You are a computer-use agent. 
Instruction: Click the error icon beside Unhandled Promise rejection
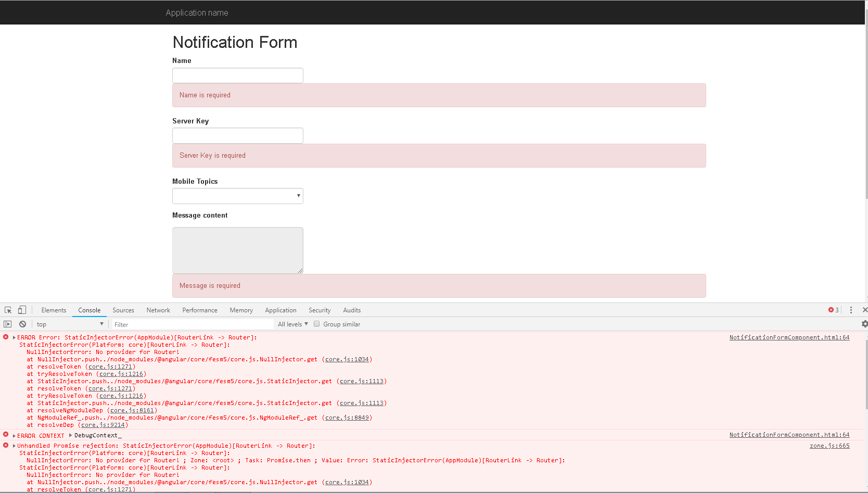[6, 445]
